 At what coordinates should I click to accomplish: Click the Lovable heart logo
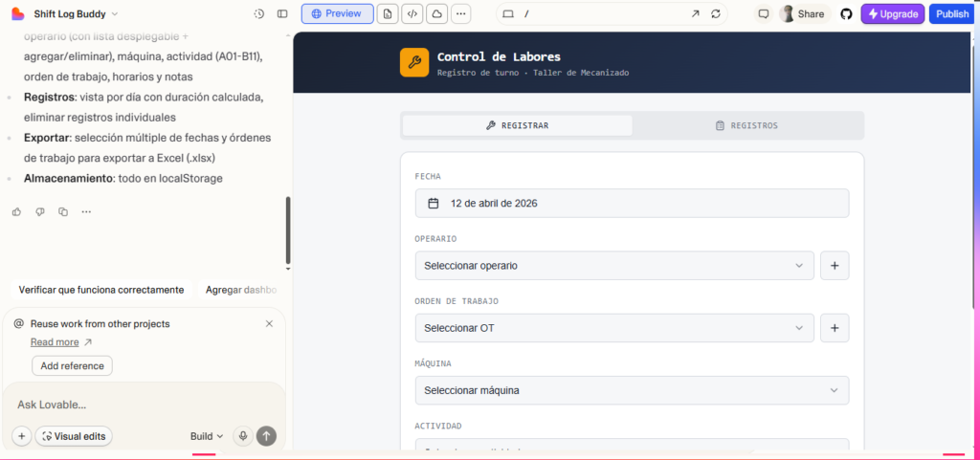point(18,13)
